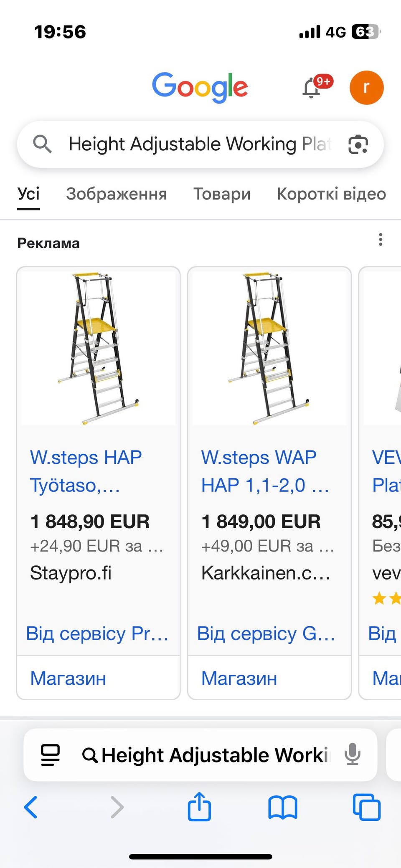Open Safari page settings reader icon
Viewport: 401px width, 868px height.
tap(50, 755)
